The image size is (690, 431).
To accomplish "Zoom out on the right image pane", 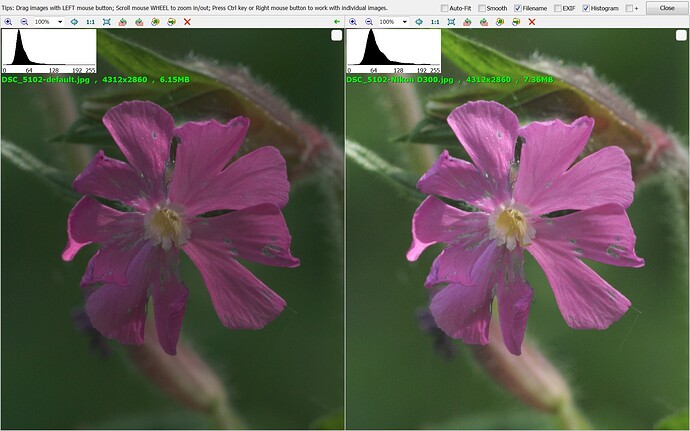I will [369, 22].
